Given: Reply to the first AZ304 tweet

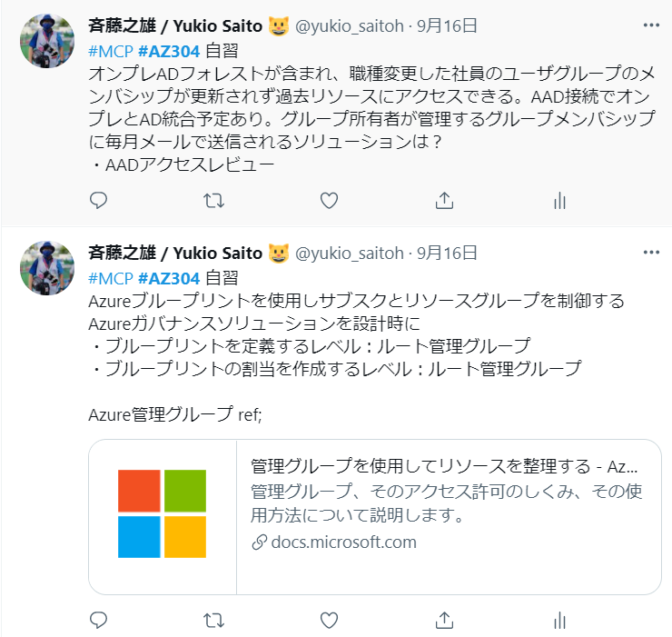Looking at the screenshot, I should tap(99, 200).
